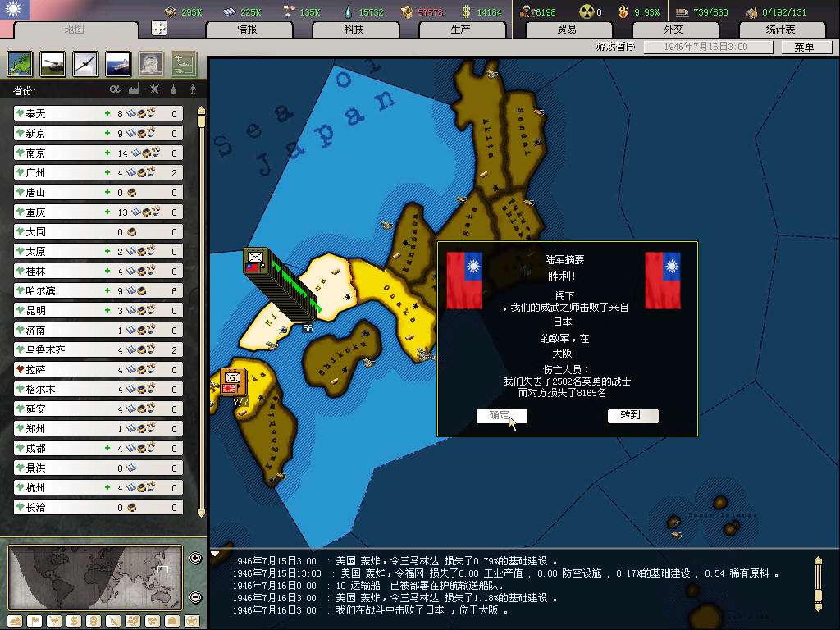
Task: Sort provinces by manpower figure icon
Action: click(194, 89)
